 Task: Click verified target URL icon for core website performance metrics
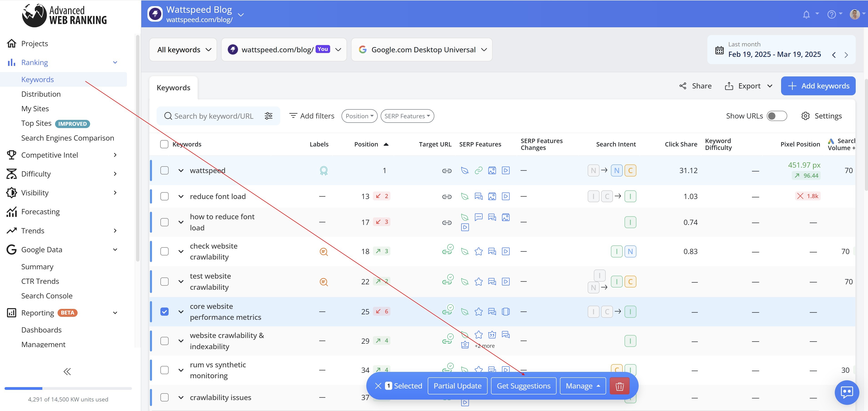tap(448, 310)
